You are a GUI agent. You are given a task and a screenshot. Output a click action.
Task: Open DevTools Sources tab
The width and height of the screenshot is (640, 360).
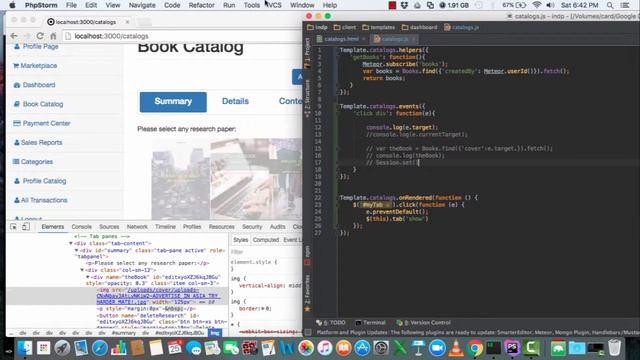click(109, 227)
